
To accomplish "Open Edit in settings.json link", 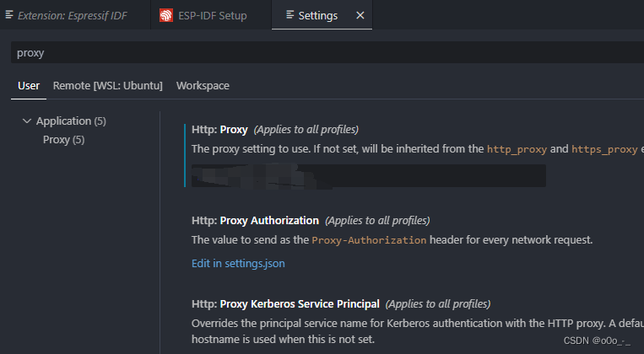I will [238, 263].
